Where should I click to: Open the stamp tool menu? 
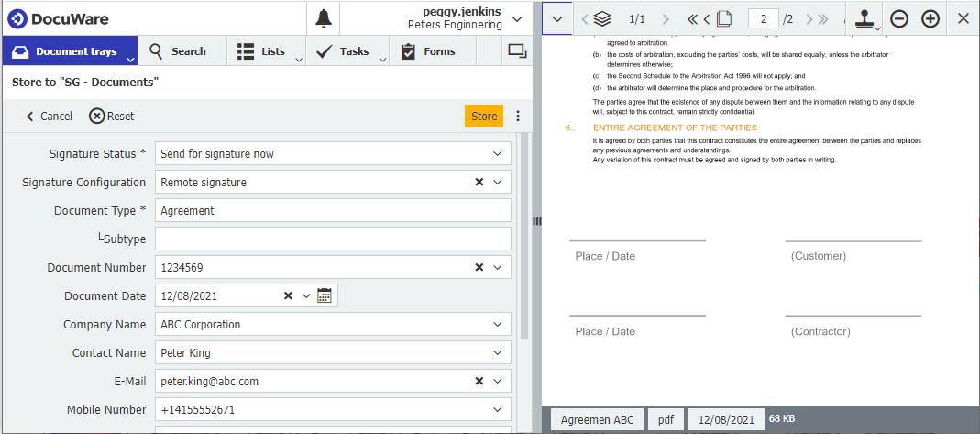tap(865, 18)
